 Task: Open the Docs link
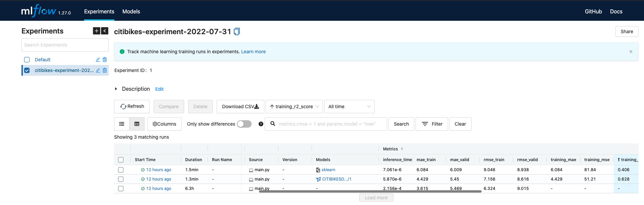pos(616,11)
